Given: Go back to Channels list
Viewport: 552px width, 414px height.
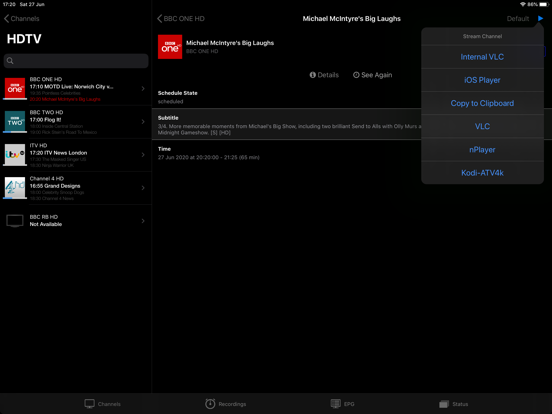Looking at the screenshot, I should (21, 19).
